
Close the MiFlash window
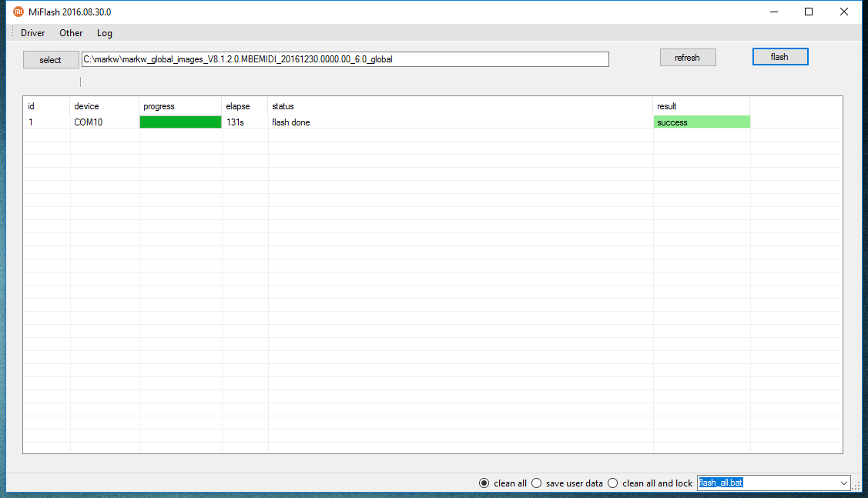(x=843, y=12)
